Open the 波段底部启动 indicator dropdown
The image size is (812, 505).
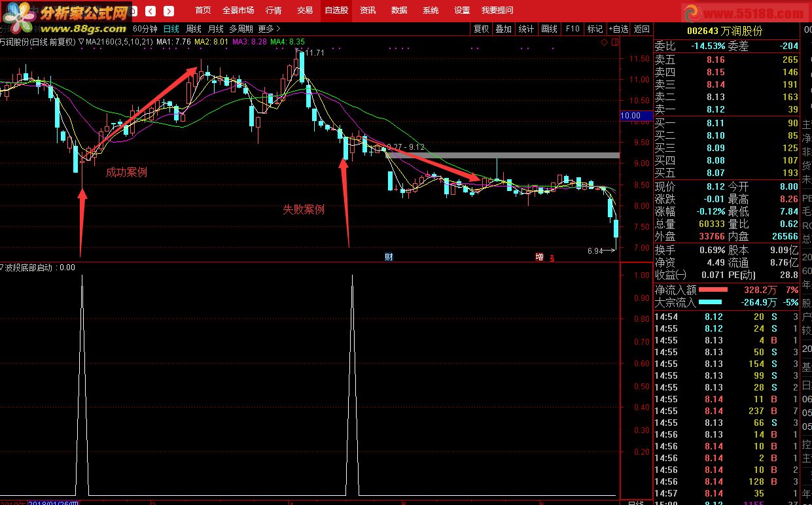3,267
